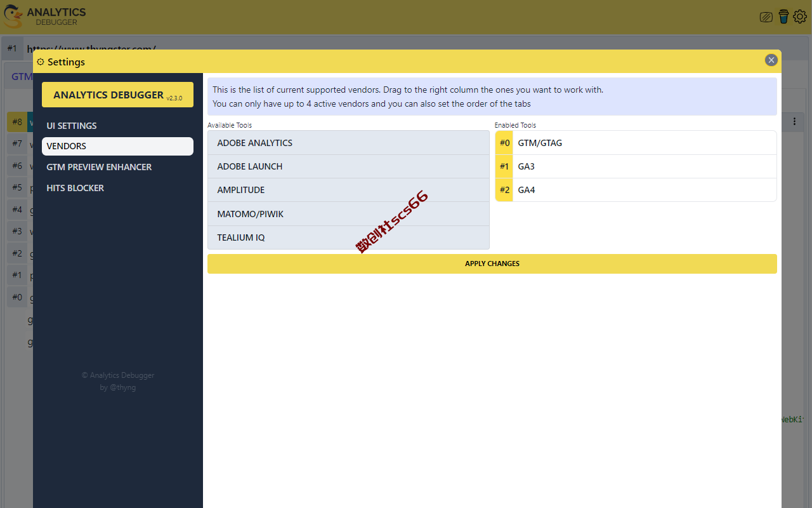Screen dimensions: 812x508
Task: Click the #0 order badge for GTM/GTAG
Action: 504,143
